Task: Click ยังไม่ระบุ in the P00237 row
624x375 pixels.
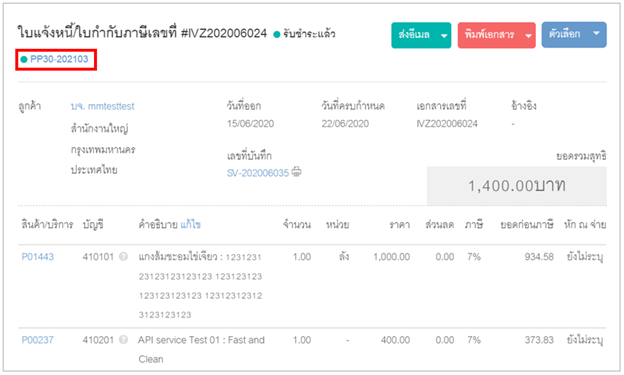Action: (585, 340)
